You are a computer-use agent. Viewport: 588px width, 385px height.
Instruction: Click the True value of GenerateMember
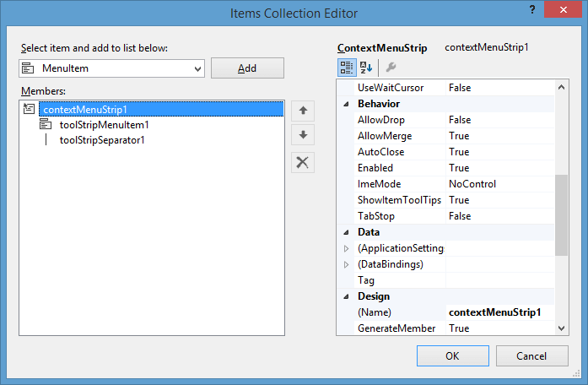(x=459, y=328)
